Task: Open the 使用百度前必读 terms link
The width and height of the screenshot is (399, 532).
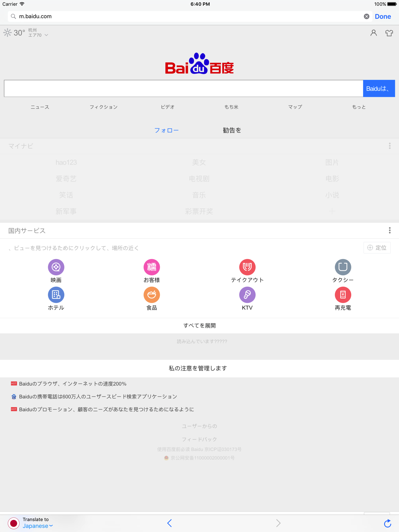Action: point(174,449)
